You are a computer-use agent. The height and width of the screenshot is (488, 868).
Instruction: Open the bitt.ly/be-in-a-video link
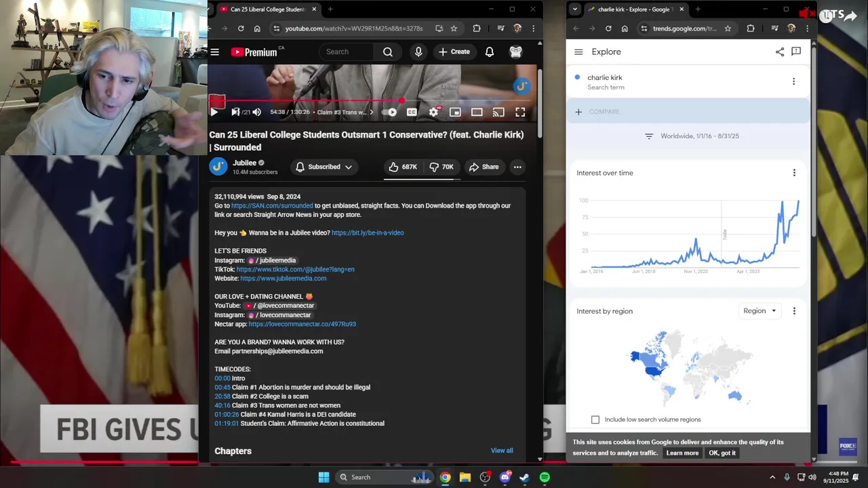click(x=368, y=232)
